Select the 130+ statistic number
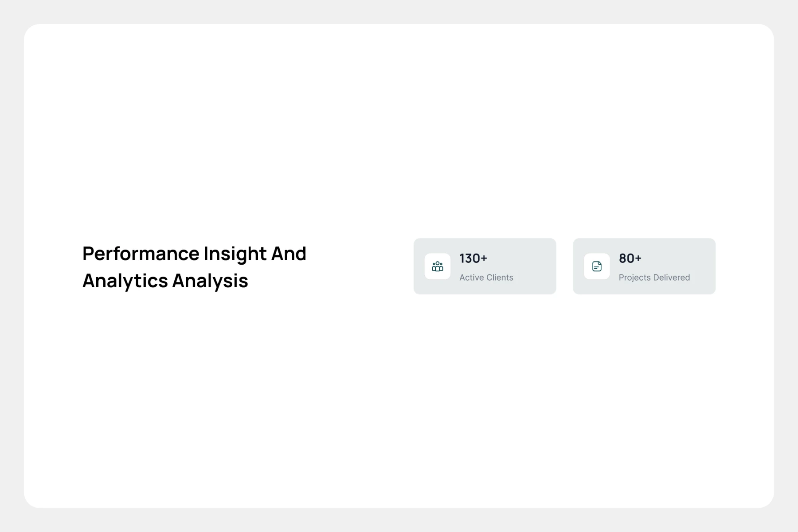The height and width of the screenshot is (532, 798). [x=473, y=258]
